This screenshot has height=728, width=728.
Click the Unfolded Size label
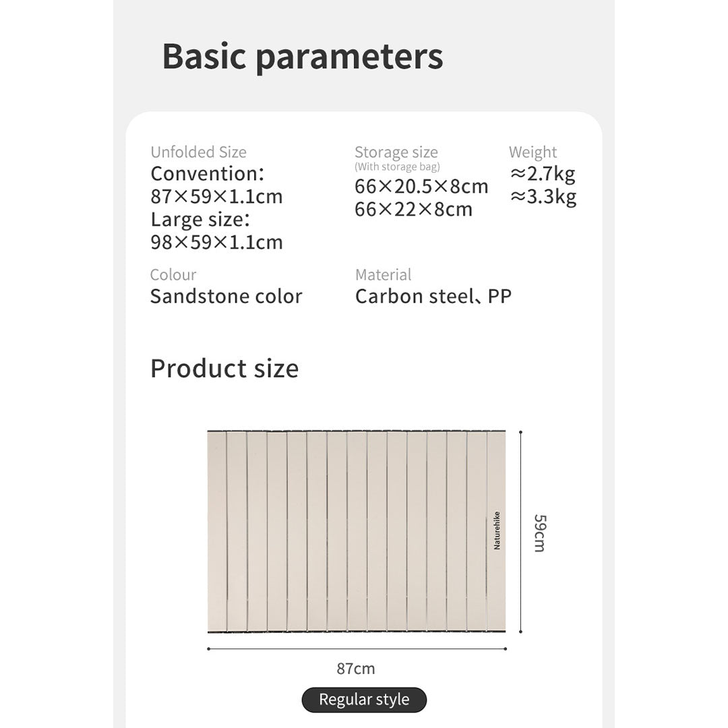coord(198,152)
